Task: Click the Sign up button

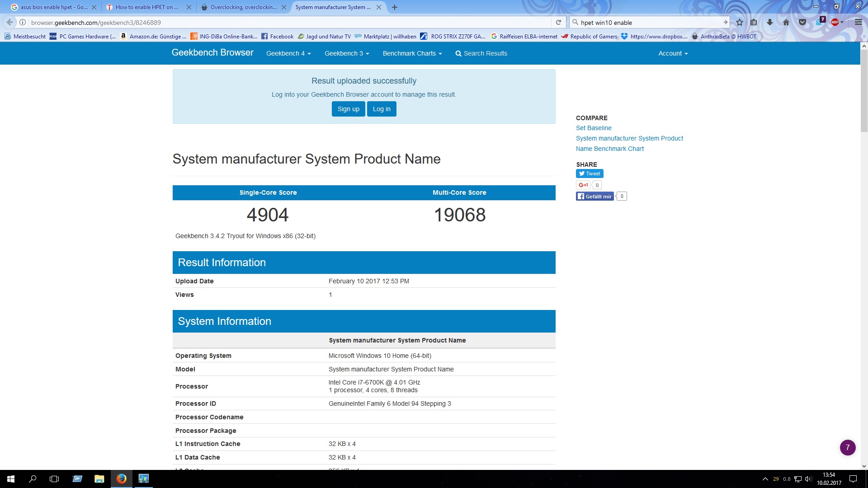Action: (x=348, y=109)
